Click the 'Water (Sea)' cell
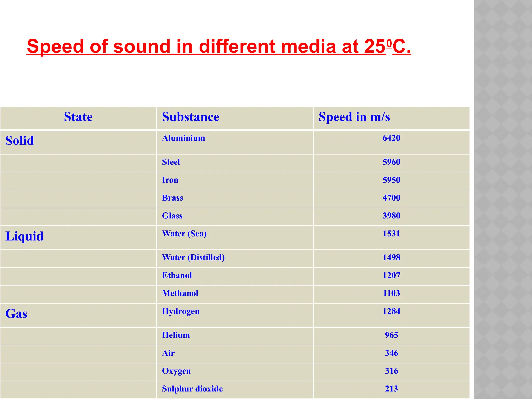This screenshot has height=399, width=532. coord(235,238)
